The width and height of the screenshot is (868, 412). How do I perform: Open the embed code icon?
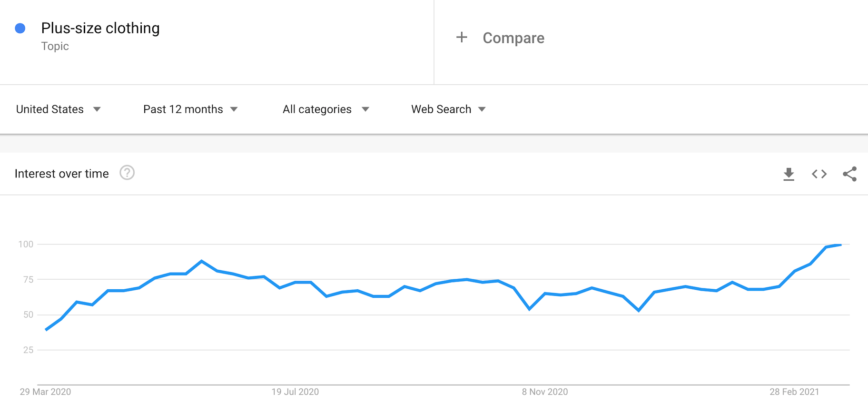click(x=819, y=174)
